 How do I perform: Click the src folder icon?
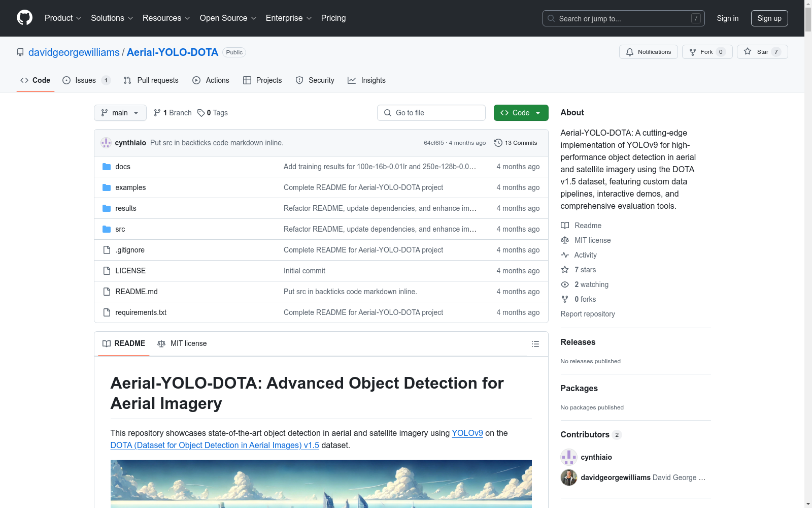[x=107, y=229]
